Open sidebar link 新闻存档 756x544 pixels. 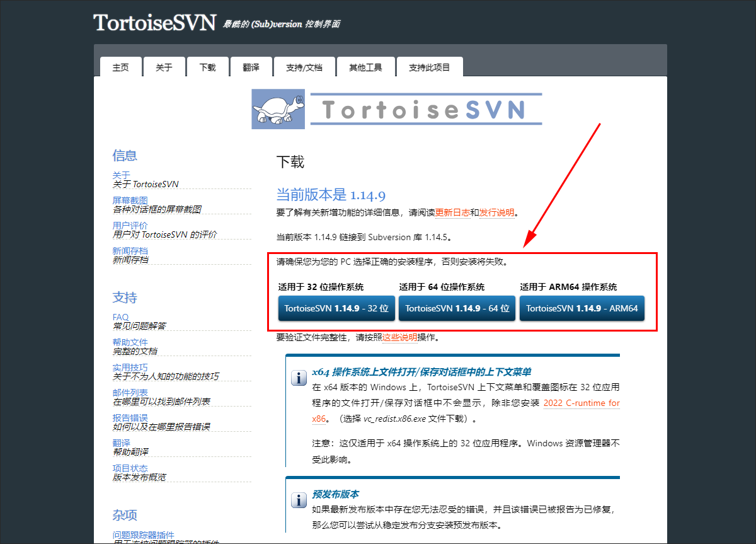pyautogui.click(x=130, y=251)
